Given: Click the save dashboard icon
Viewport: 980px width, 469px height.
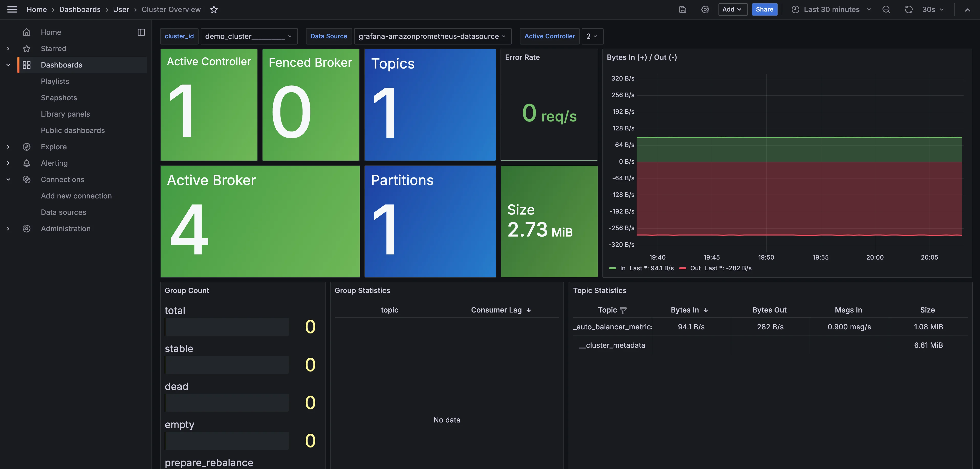Looking at the screenshot, I should pyautogui.click(x=682, y=9).
